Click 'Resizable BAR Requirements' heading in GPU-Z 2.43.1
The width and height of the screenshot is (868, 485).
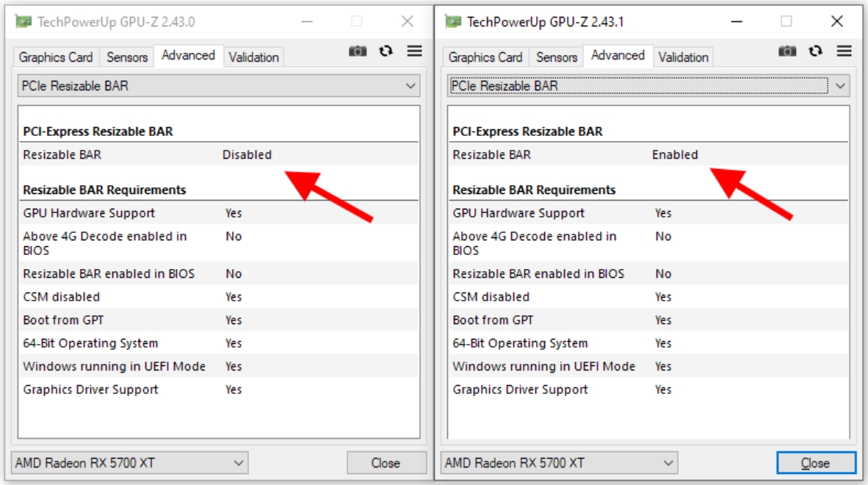(534, 190)
